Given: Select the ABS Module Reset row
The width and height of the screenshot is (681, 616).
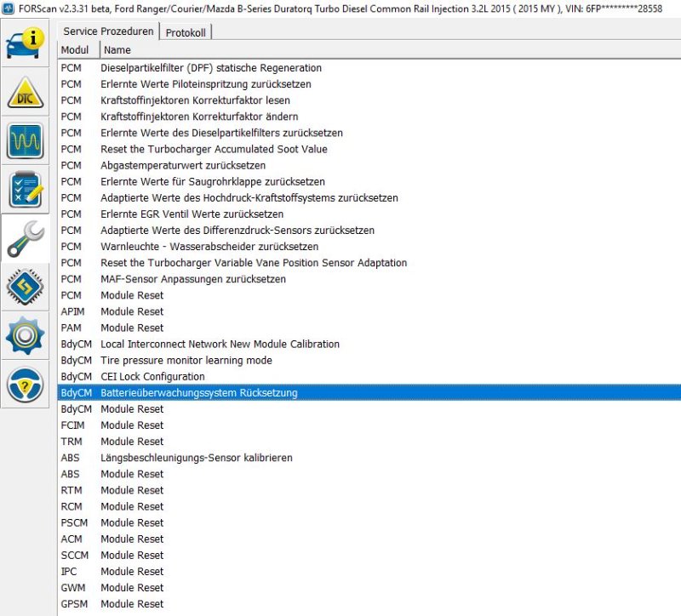Looking at the screenshot, I should coord(369,474).
